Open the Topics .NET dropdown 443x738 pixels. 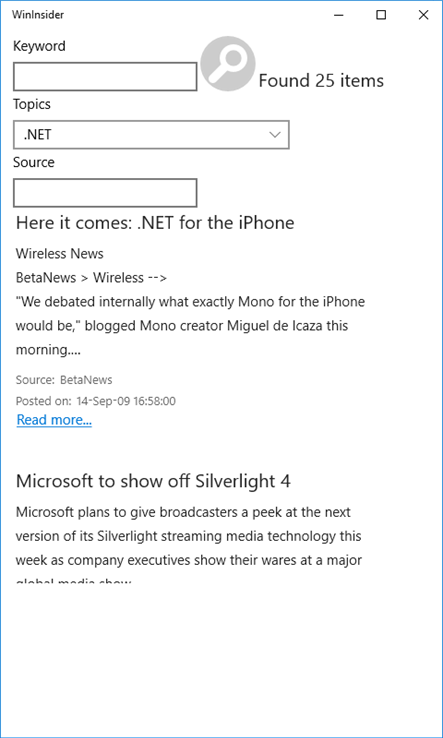point(151,135)
